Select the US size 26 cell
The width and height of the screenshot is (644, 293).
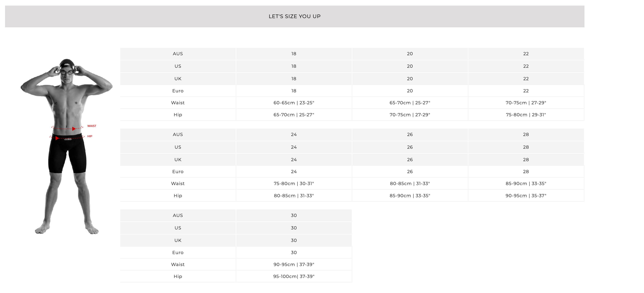click(410, 147)
